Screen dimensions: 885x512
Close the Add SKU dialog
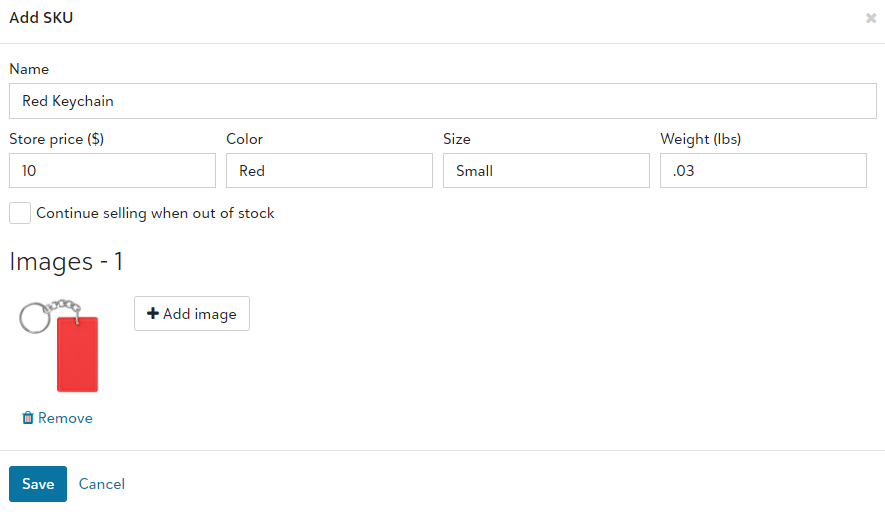click(870, 18)
